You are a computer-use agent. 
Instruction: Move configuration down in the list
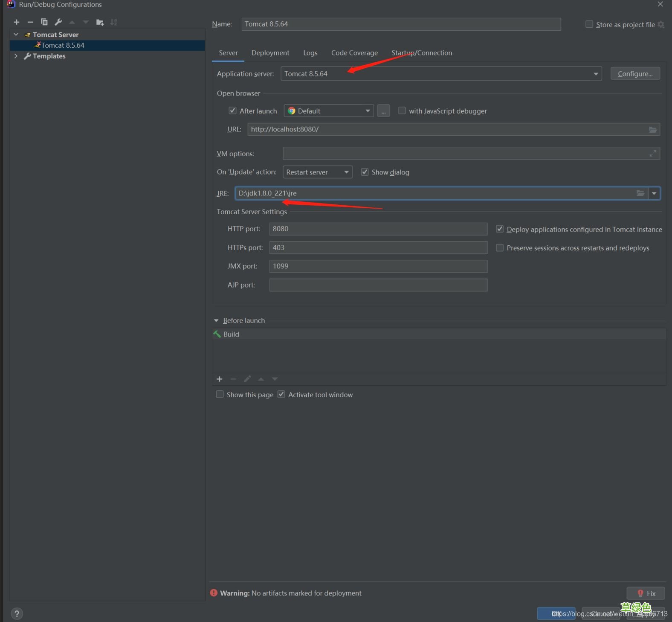click(86, 22)
